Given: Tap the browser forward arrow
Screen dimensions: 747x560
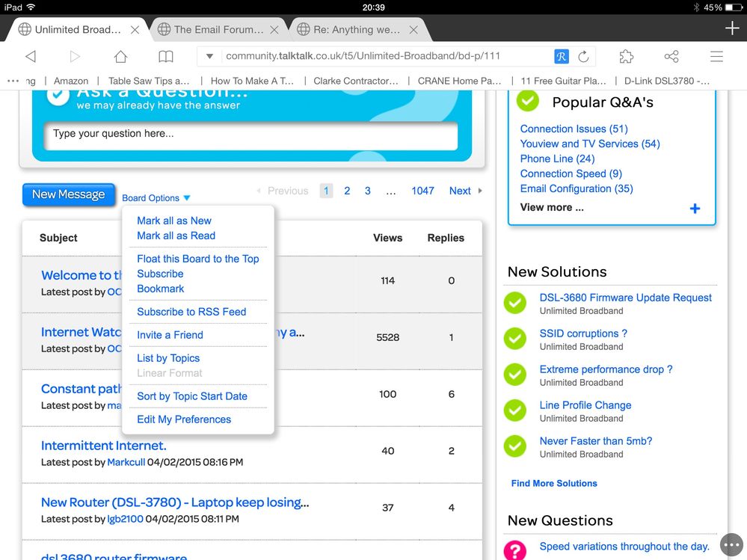Looking at the screenshot, I should (x=74, y=57).
